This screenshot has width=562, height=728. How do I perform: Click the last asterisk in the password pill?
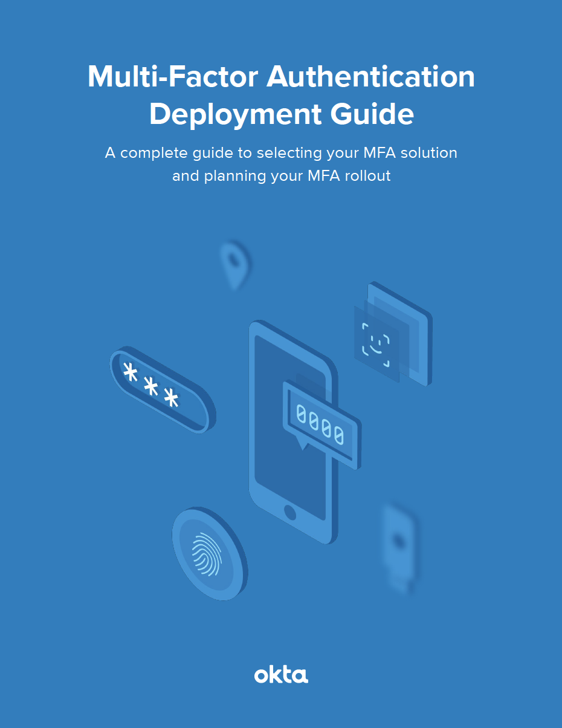click(x=172, y=398)
